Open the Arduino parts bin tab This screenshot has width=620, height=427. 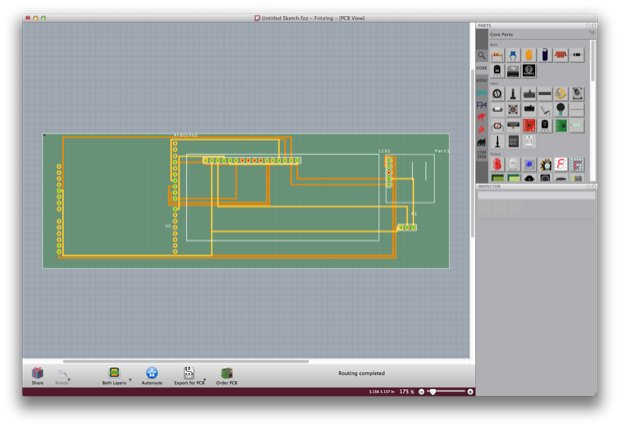tap(481, 93)
